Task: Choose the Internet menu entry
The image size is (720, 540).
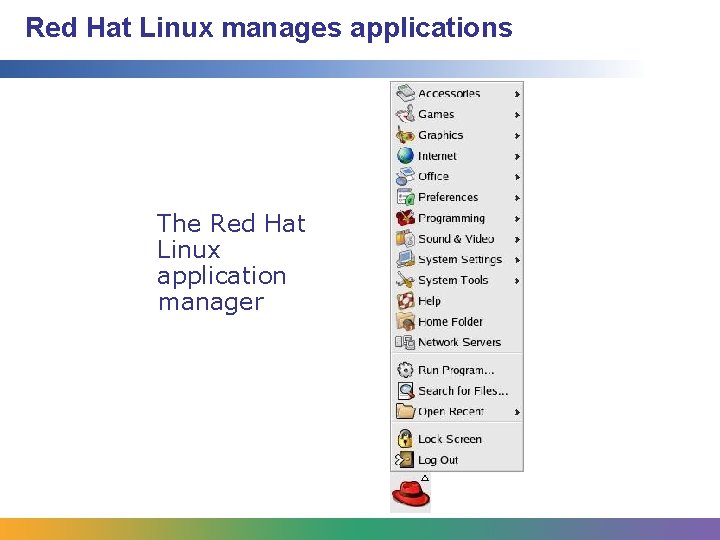Action: coord(457,156)
